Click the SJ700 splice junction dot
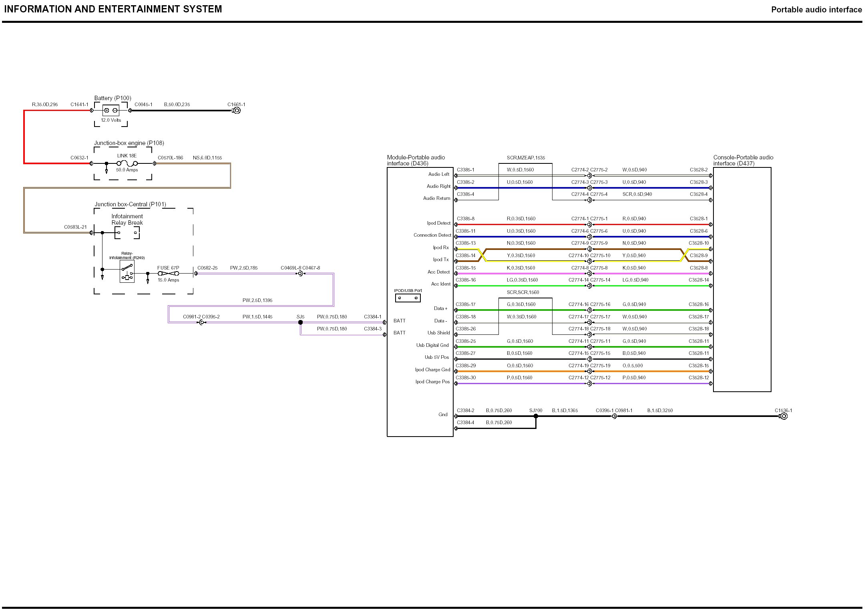This screenshot has height=616, width=868. 536,416
